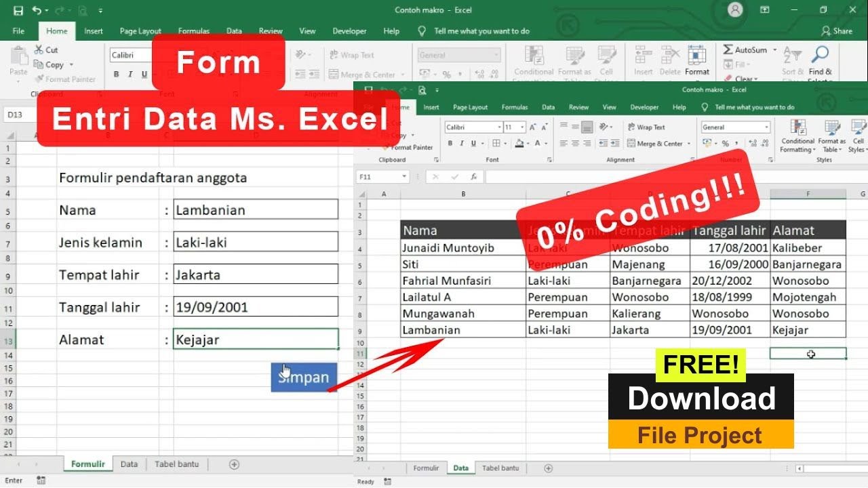Viewport: 868px width, 488px height.
Task: Click Insert Function fx in front window
Action: 474,177
